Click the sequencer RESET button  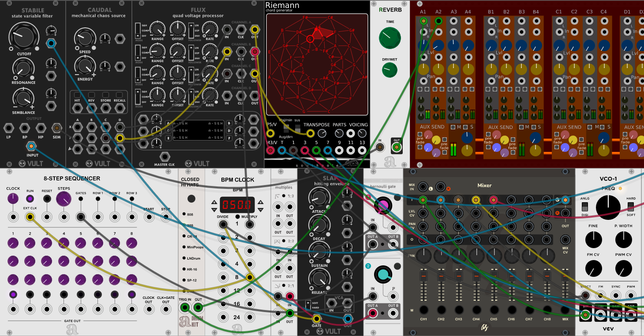point(47,198)
